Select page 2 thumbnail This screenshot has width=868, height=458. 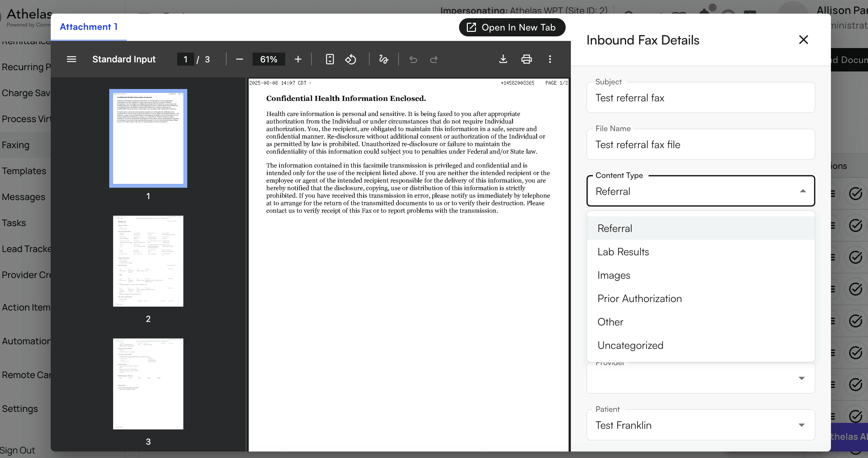[148, 261]
